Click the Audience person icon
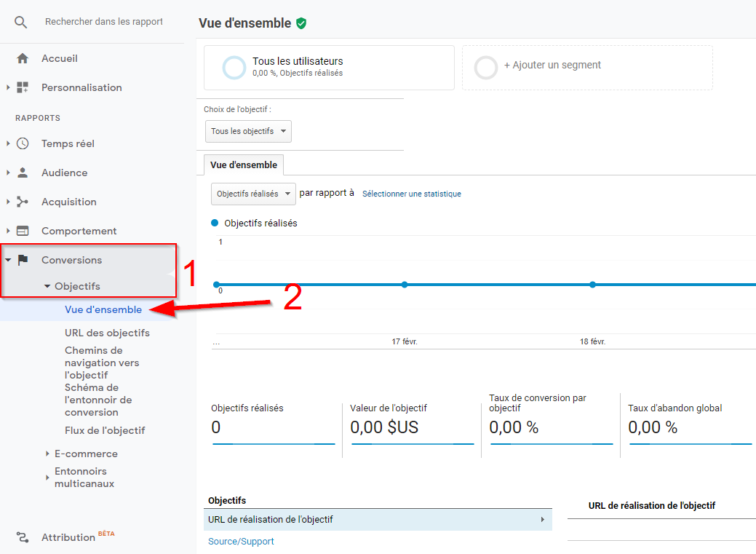This screenshot has width=756, height=554. coord(23,173)
